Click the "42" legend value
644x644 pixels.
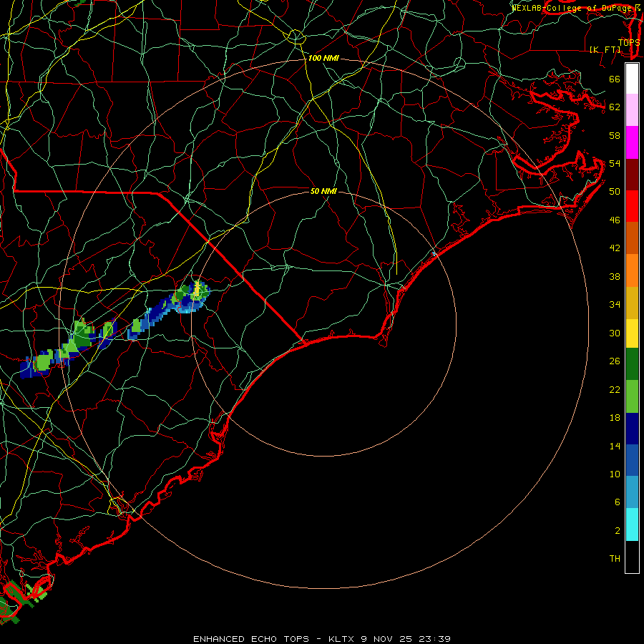tap(615, 248)
